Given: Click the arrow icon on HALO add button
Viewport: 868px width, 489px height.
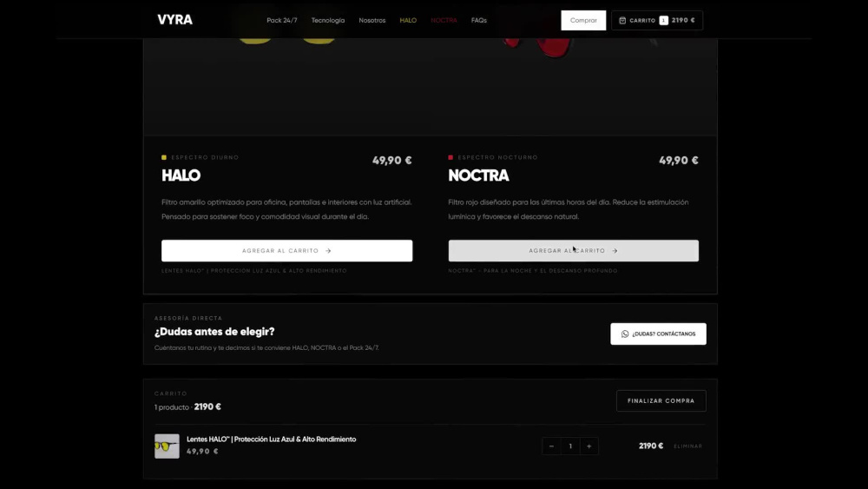Looking at the screenshot, I should [x=328, y=251].
